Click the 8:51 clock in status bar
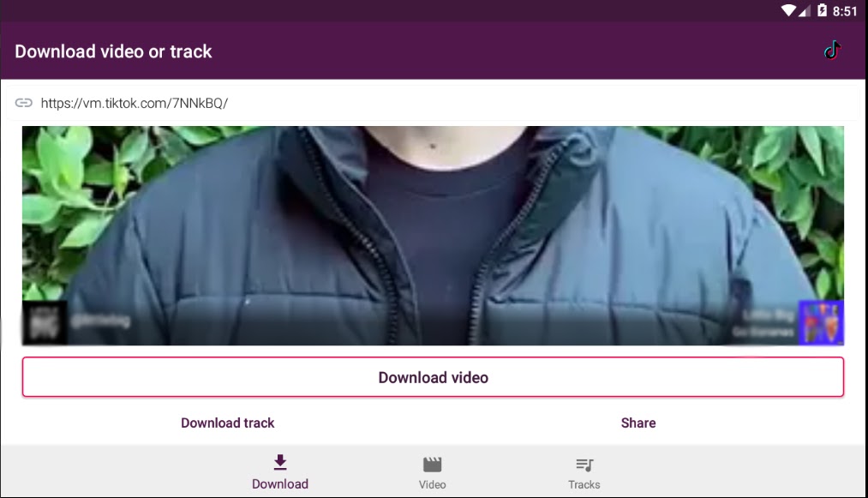Screen dimensions: 868x498 point(845,11)
